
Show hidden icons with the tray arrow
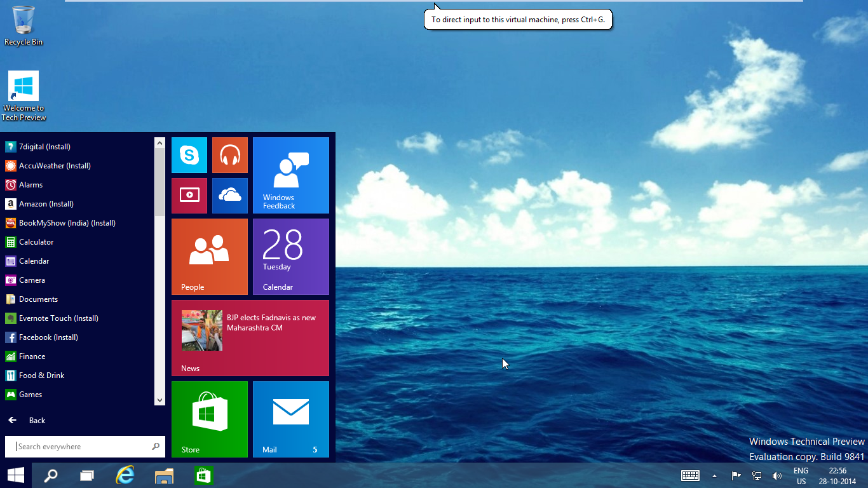coord(714,475)
